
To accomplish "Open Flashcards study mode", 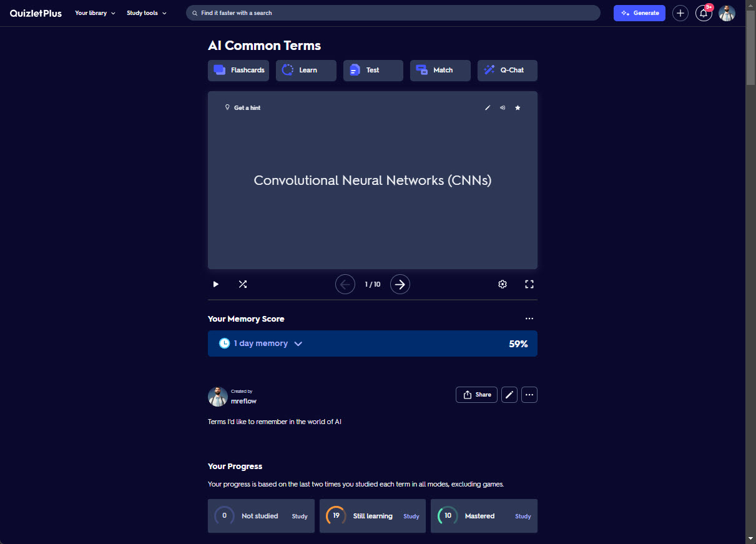I will [x=238, y=71].
